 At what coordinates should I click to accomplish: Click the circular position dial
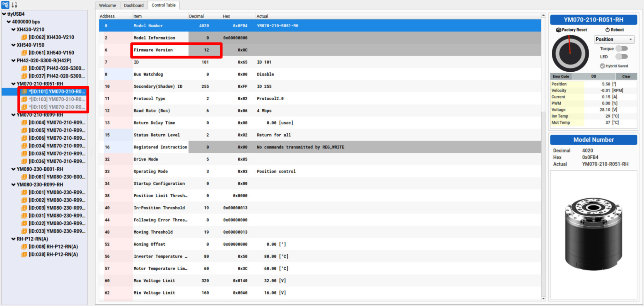click(x=570, y=53)
